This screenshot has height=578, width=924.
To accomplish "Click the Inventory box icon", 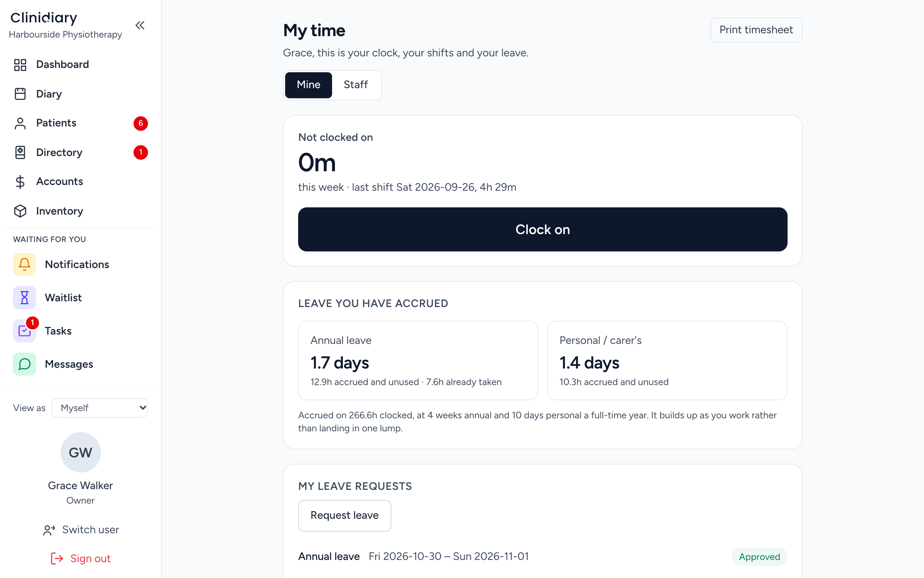I will (20, 211).
